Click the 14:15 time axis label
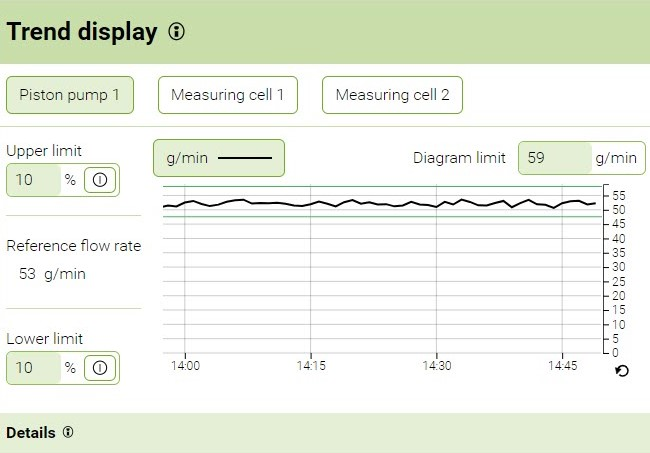 coord(311,367)
